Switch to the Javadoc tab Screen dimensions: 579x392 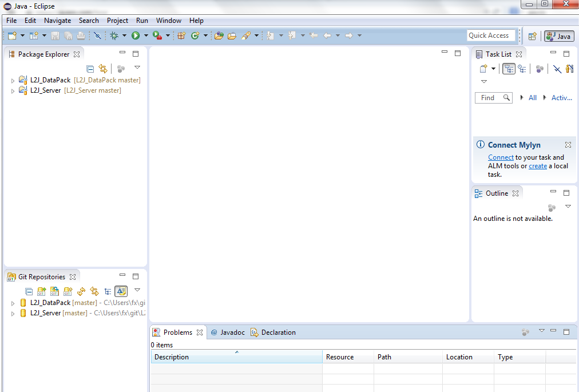pos(228,332)
